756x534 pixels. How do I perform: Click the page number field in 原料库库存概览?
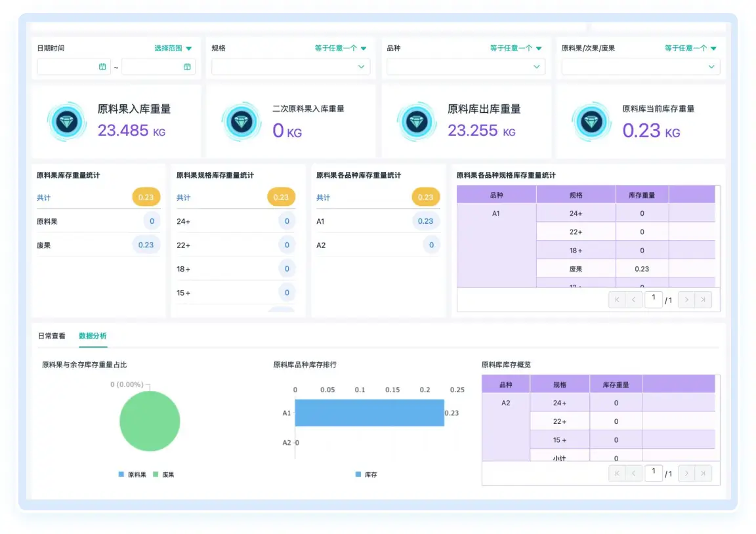[653, 472]
